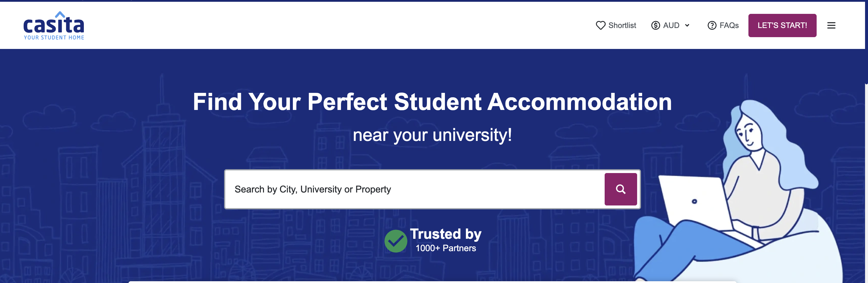868x283 pixels.
Task: Click the 'YOUR STUDENT HOME' tagline
Action: pos(54,38)
